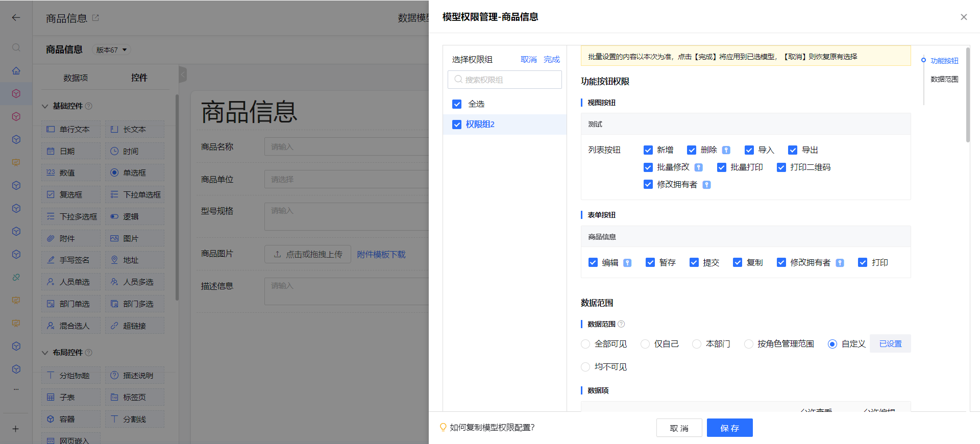Select the 地址 control
The image size is (980, 444).
135,260
